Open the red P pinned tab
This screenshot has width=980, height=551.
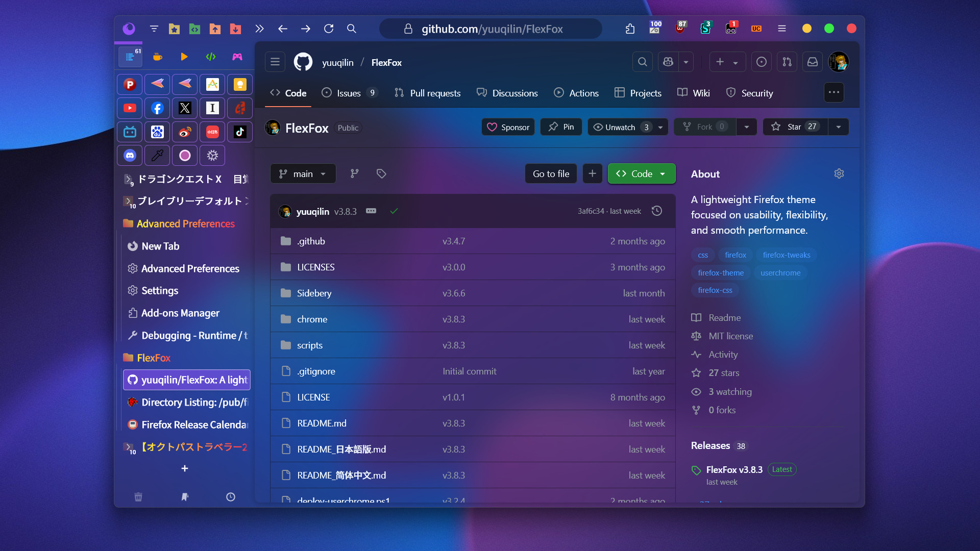(130, 84)
